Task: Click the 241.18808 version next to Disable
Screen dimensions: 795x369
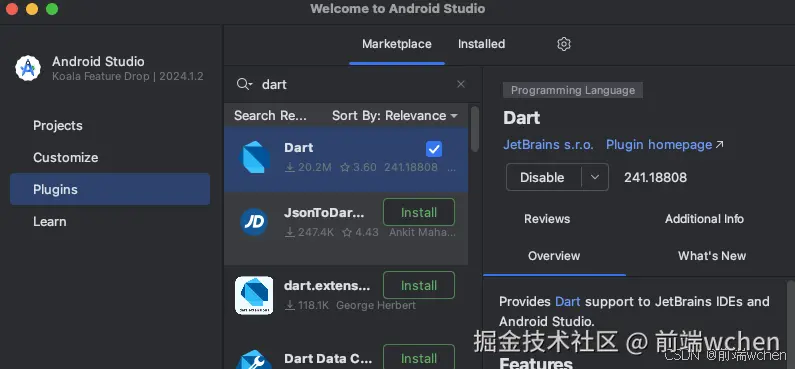Action: click(656, 177)
